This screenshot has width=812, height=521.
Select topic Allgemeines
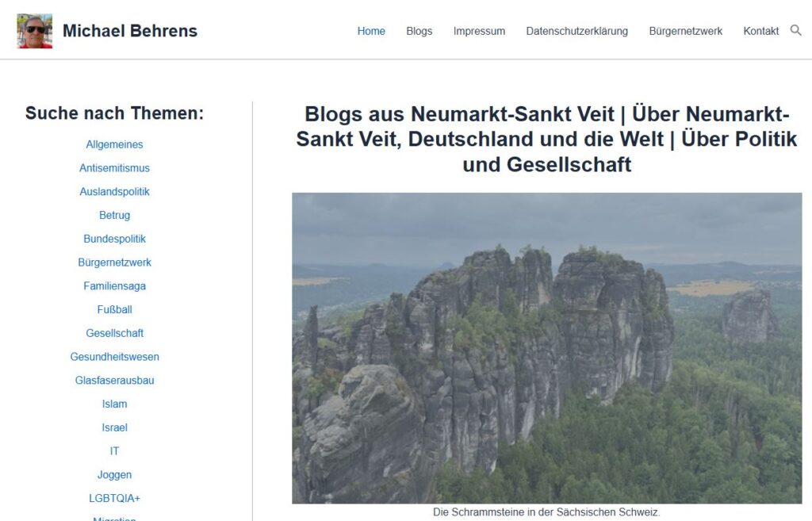(114, 144)
